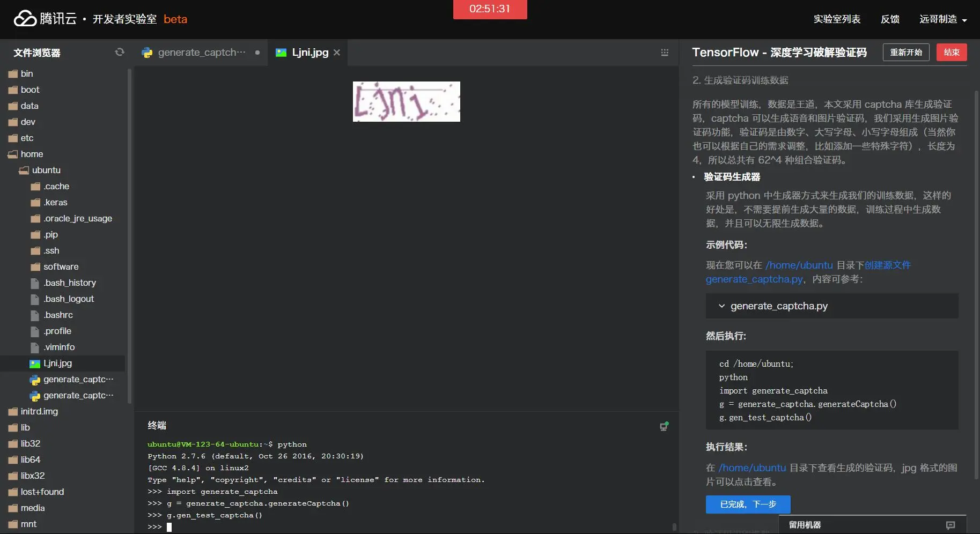Viewport: 980px width, 534px height.
Task: Open the 实验室列表 menu item
Action: tap(837, 19)
